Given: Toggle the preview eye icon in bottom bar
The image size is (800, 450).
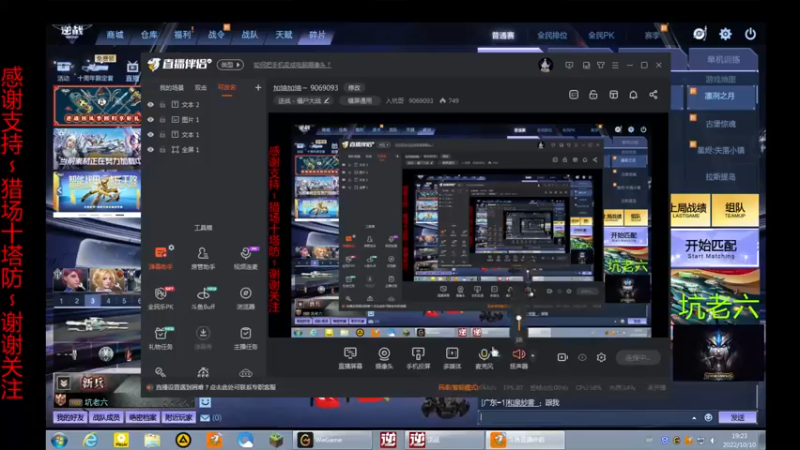Looking at the screenshot, I should pyautogui.click(x=582, y=357).
